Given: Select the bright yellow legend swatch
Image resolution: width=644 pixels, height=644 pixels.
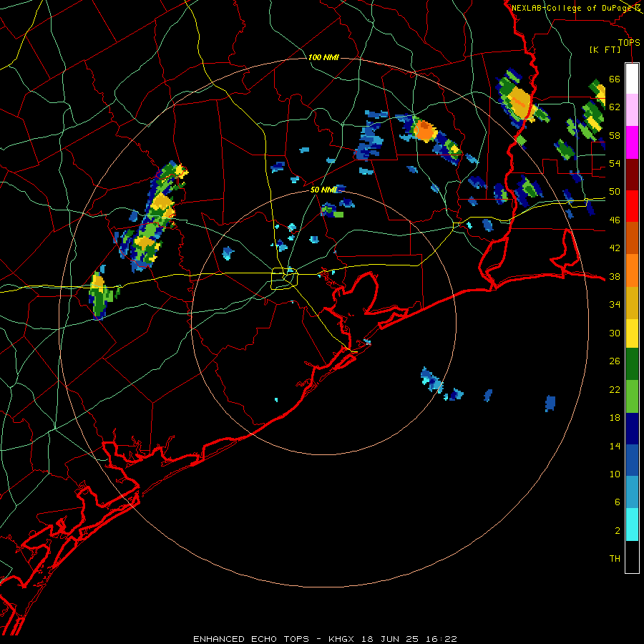Looking at the screenshot, I should (x=632, y=333).
